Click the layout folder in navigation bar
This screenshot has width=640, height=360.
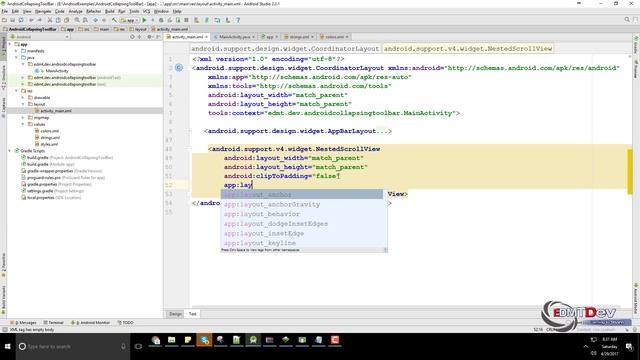(x=138, y=29)
